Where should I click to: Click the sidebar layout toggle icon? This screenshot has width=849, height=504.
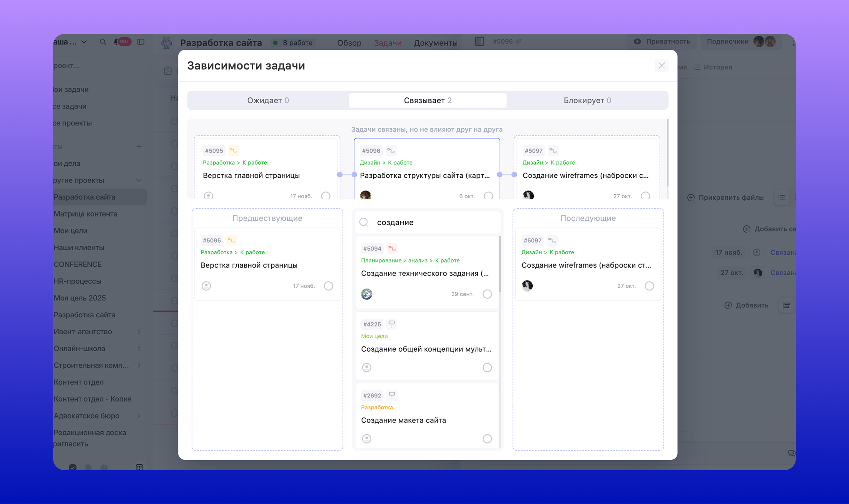pos(141,42)
